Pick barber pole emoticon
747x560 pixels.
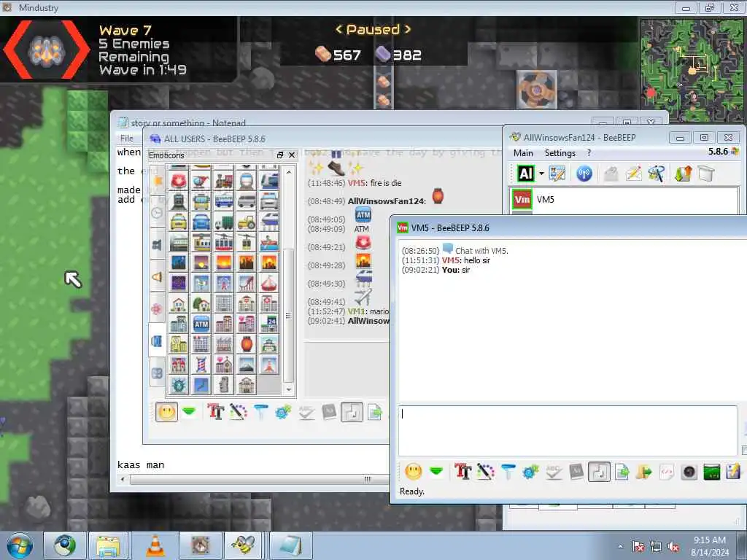(201, 365)
